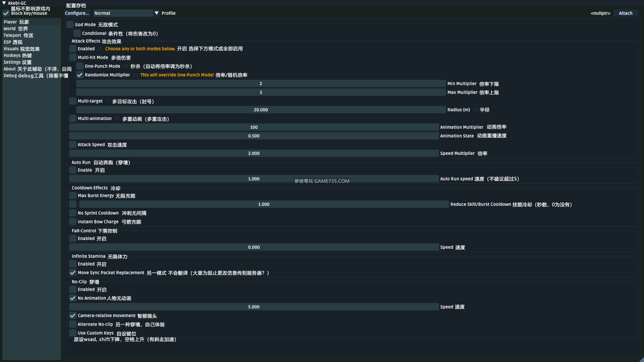
Task: Toggle Randomize Multiplier checkbox off
Action: (80, 75)
